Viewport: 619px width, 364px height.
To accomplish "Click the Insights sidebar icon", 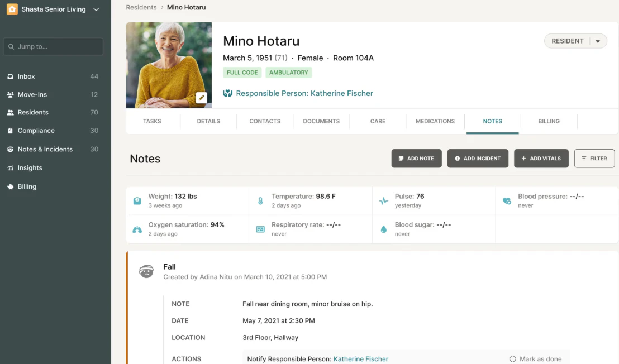I will [9, 167].
